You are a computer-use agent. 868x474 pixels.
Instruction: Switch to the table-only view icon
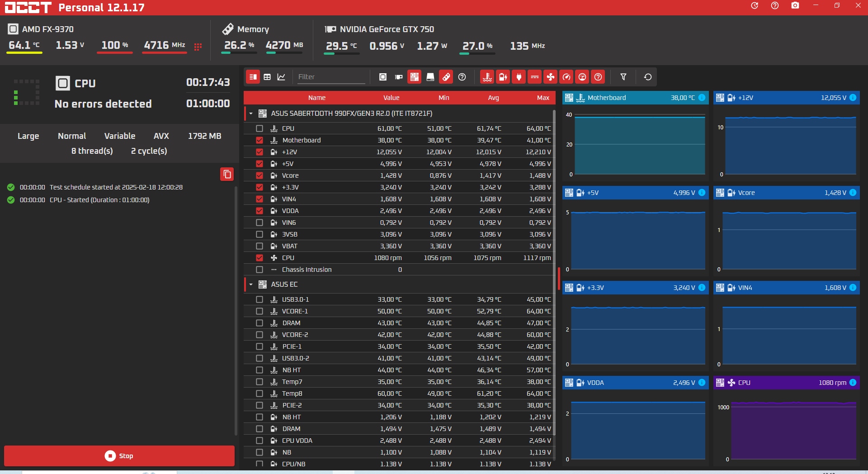pos(267,77)
